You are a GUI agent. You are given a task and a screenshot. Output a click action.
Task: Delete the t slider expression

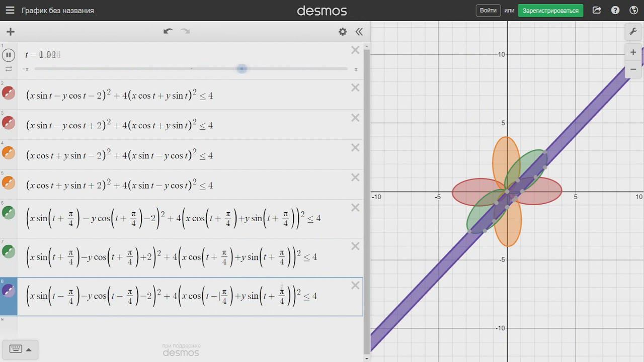(355, 50)
